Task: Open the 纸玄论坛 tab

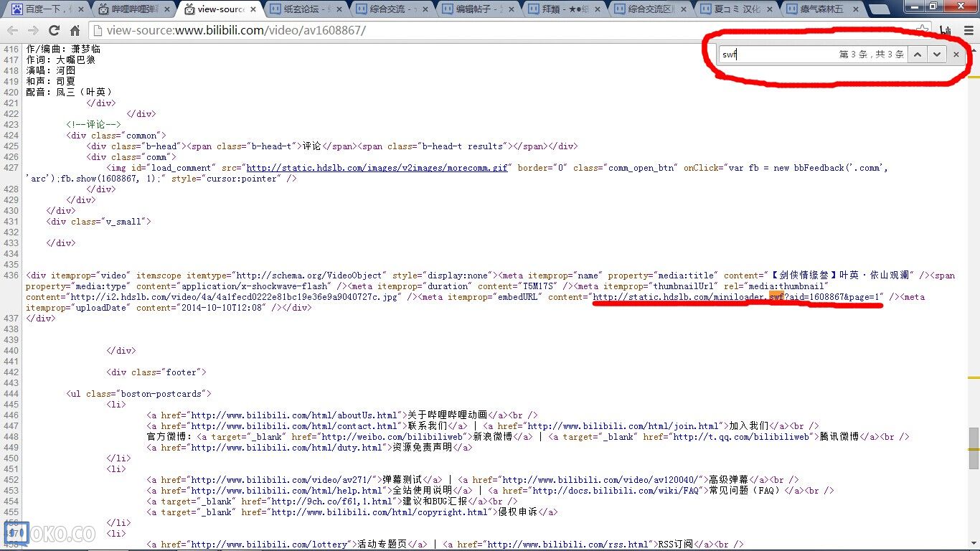Action: tap(303, 9)
